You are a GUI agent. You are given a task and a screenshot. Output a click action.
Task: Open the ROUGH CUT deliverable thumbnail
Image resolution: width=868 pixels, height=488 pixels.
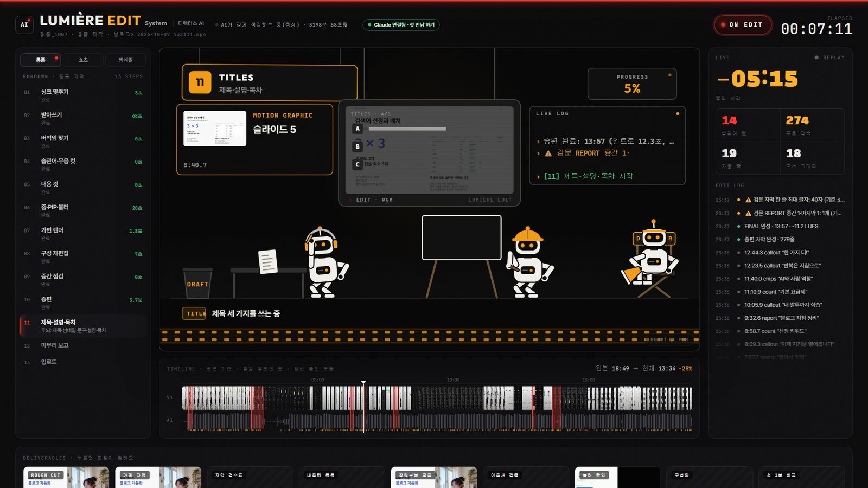coord(66,477)
